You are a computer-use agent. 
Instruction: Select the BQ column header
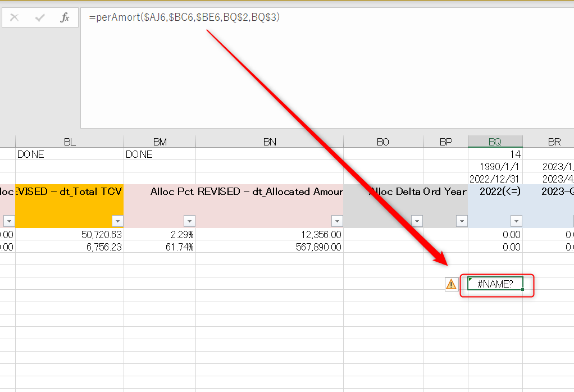[495, 141]
